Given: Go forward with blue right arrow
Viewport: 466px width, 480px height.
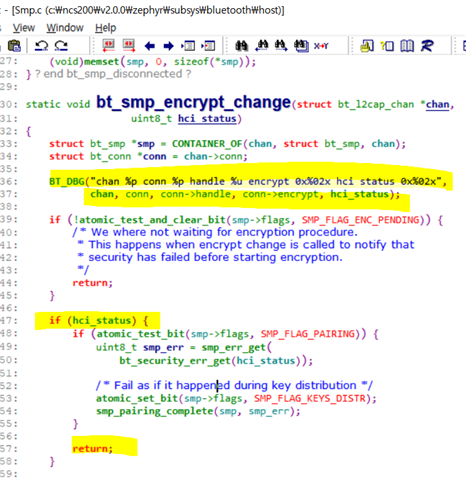Looking at the screenshot, I should [169, 46].
